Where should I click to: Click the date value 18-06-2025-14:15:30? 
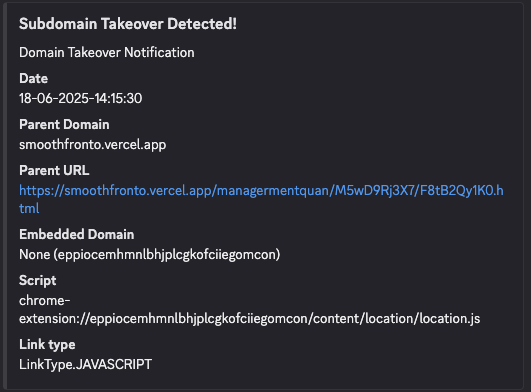pos(81,99)
